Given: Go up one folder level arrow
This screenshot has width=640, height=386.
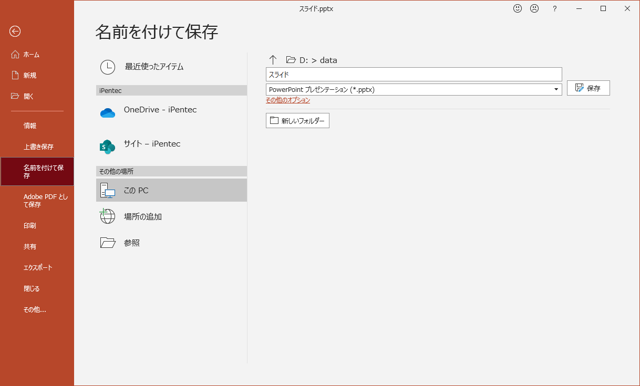Looking at the screenshot, I should coord(273,60).
